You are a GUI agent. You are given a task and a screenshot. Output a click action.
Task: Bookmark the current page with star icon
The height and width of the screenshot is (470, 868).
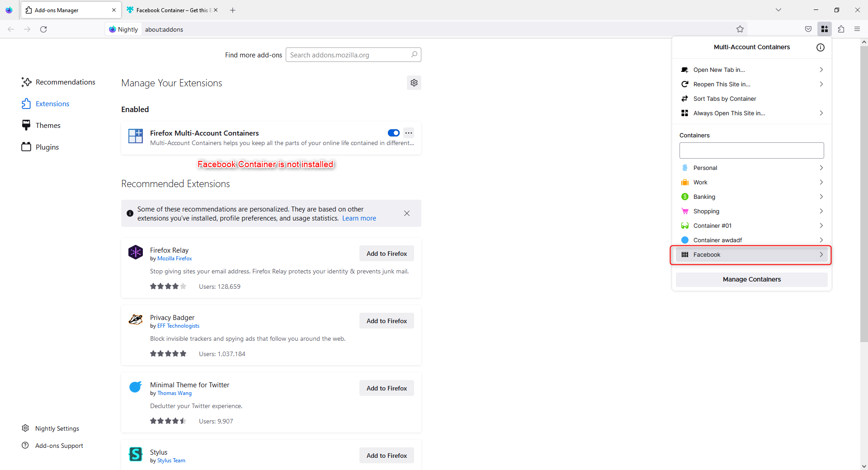pos(740,29)
